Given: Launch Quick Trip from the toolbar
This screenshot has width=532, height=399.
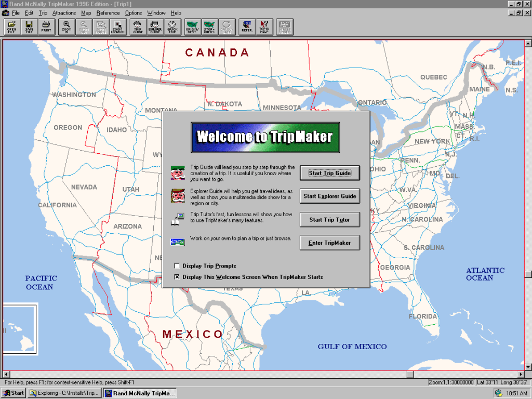Looking at the screenshot, I should tap(172, 27).
